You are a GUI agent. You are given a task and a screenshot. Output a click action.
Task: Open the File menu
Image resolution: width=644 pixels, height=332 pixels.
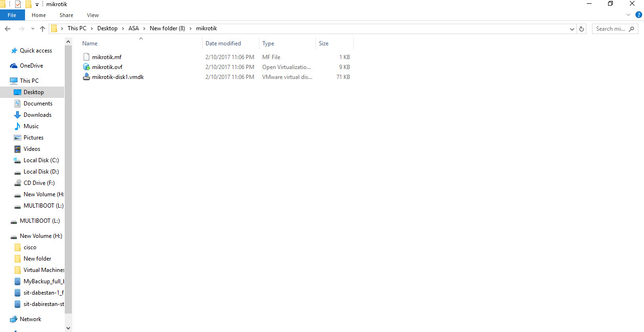[x=12, y=15]
